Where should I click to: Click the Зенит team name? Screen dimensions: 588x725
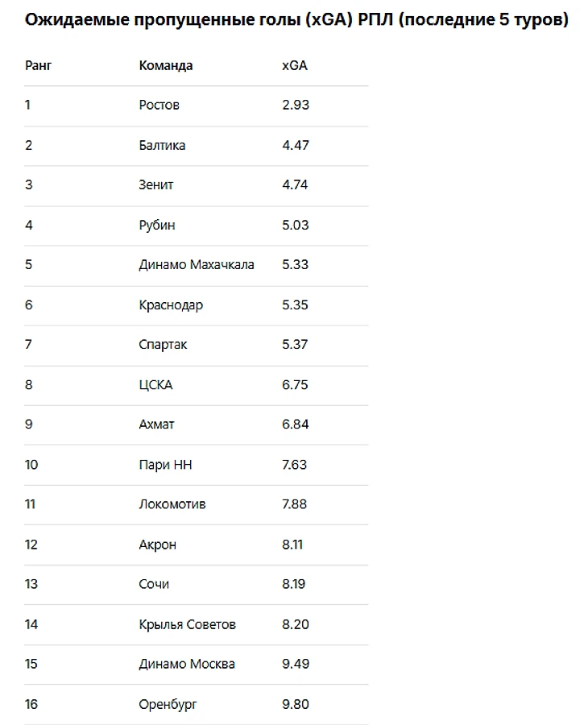155,184
